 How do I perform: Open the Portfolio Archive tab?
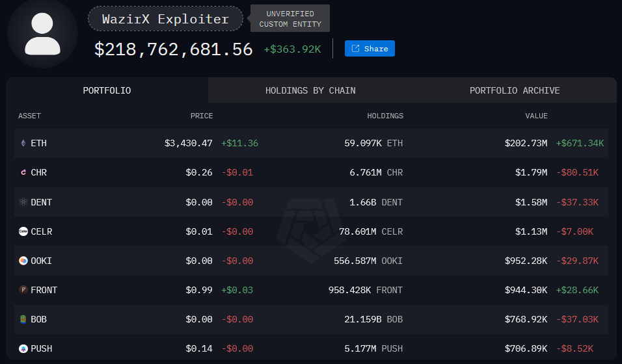click(x=515, y=90)
